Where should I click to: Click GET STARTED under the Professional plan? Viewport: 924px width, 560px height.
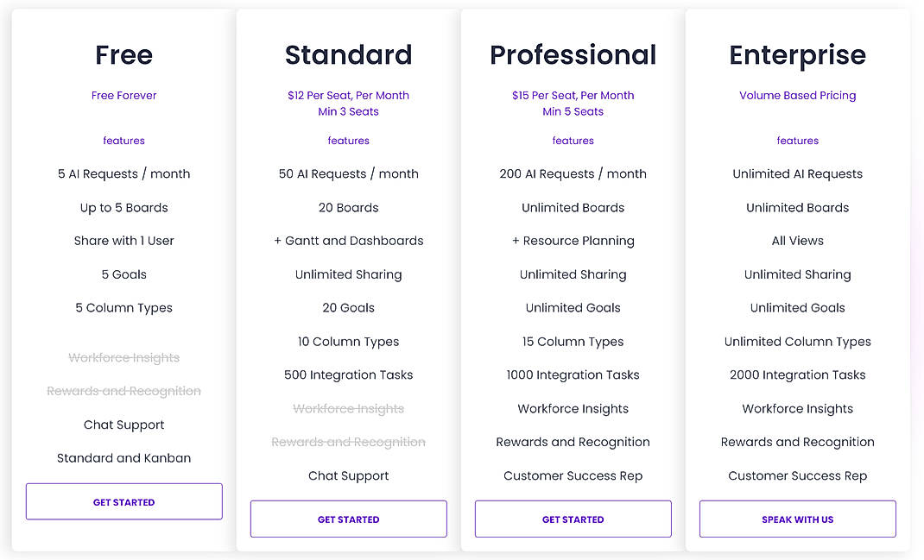point(573,519)
